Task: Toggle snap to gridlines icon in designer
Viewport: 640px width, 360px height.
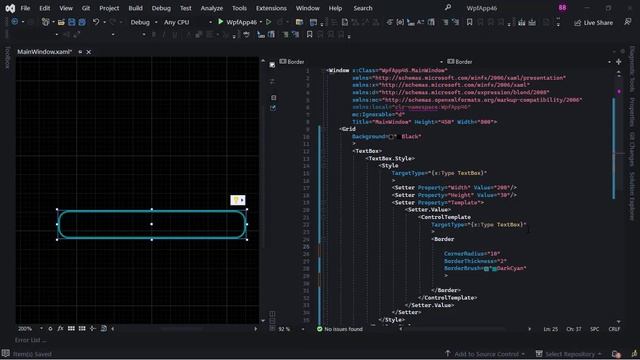Action: tap(82, 329)
